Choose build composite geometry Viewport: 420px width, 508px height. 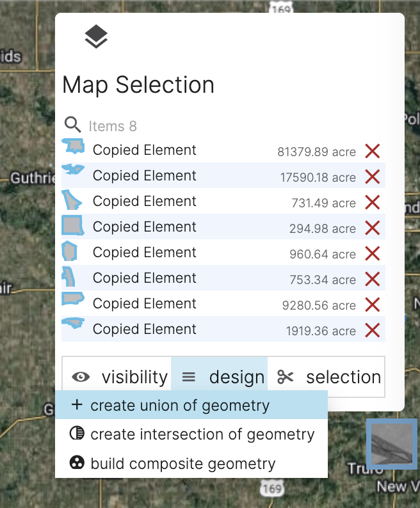(x=191, y=463)
